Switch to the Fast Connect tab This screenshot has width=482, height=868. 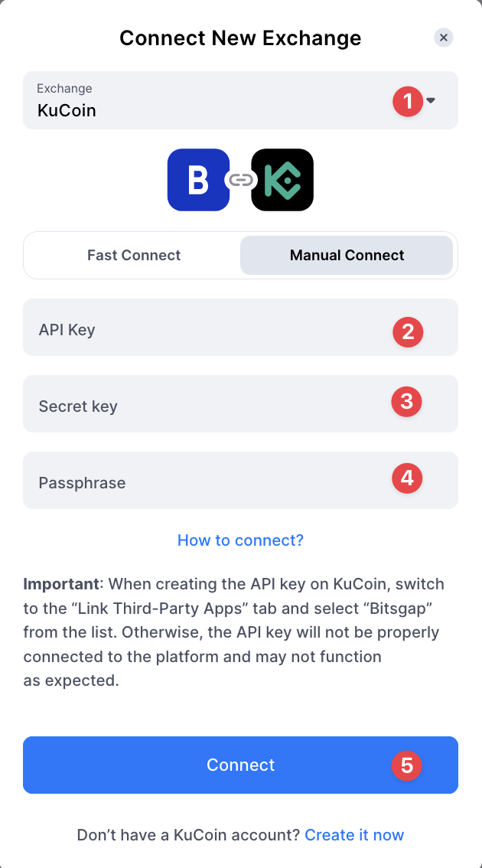pos(134,256)
